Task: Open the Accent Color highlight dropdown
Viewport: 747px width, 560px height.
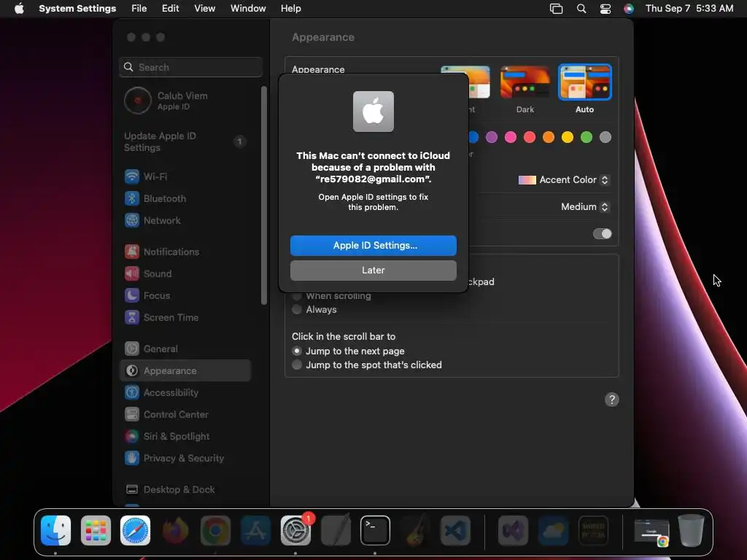Action: coord(564,180)
